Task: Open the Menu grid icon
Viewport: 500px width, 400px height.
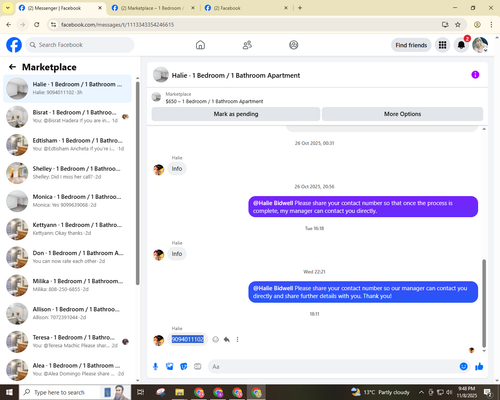Action: [x=442, y=45]
